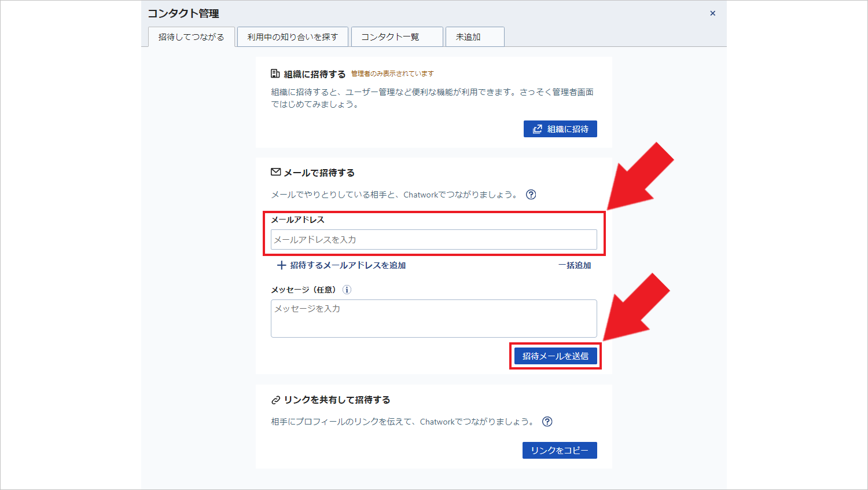Add another address via 招待するメールアドレスを追加

(x=341, y=265)
